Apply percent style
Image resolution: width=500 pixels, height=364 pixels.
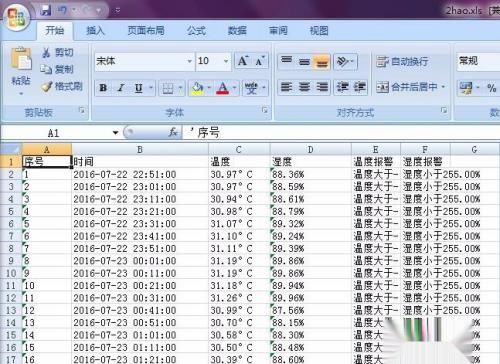pyautogui.click(x=492, y=88)
